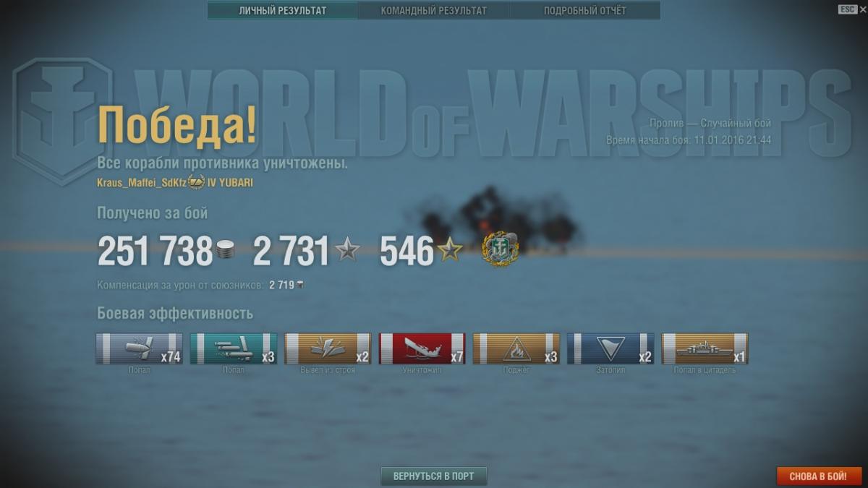Screen dimensions: 868x488
Task: Click player name Kraus_Maffei_SdKfz
Action: coord(141,183)
